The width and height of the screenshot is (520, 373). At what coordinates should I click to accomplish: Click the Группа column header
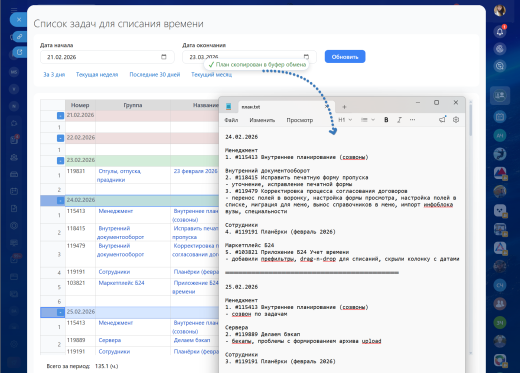point(133,105)
